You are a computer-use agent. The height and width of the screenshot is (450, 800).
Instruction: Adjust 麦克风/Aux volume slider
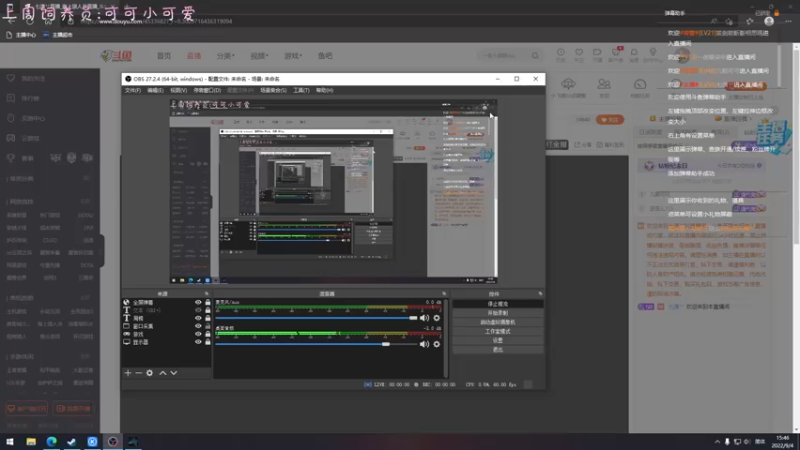pos(316,318)
